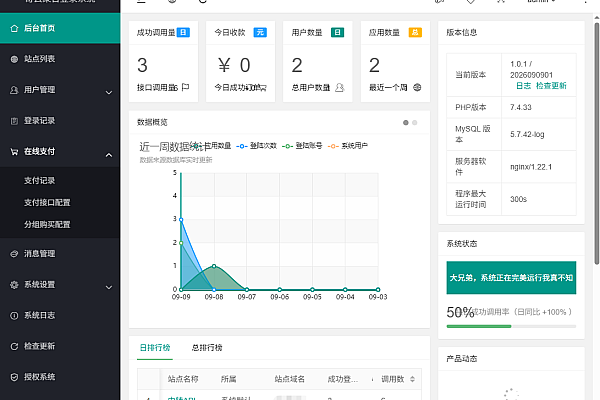Click the green system status banner
Screen dimensions: 600x400
(511, 278)
